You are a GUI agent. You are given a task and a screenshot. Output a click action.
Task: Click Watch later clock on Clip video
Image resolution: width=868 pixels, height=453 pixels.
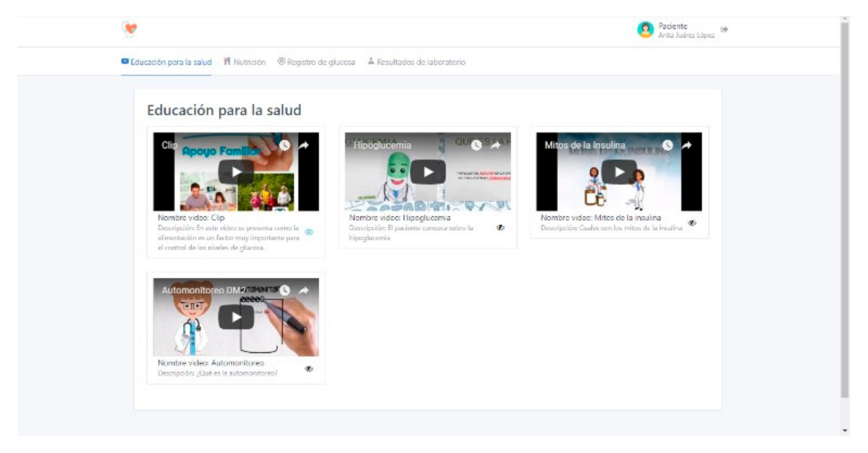(x=285, y=145)
